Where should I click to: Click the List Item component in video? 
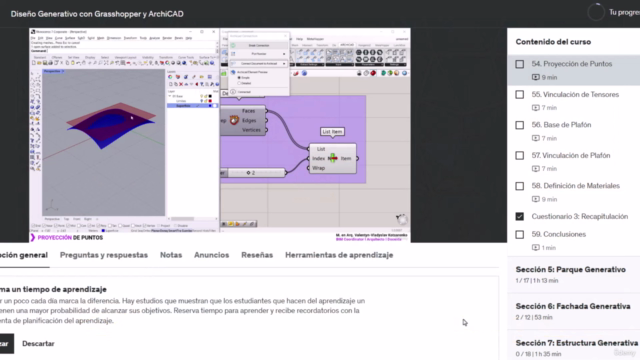tap(333, 158)
